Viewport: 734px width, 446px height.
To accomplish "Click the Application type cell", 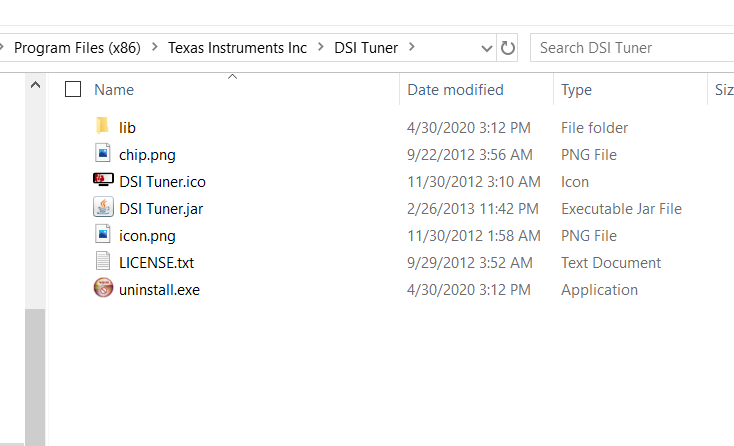I will tap(599, 290).
